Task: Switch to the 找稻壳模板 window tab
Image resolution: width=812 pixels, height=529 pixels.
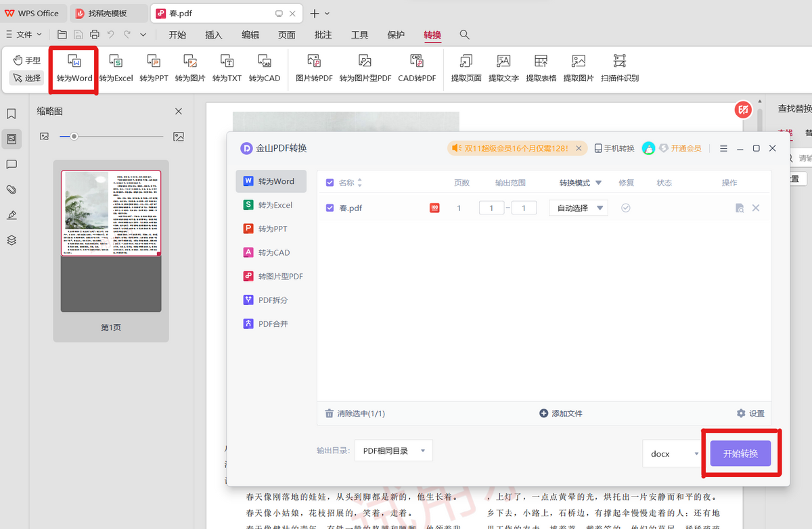Action: [108, 14]
